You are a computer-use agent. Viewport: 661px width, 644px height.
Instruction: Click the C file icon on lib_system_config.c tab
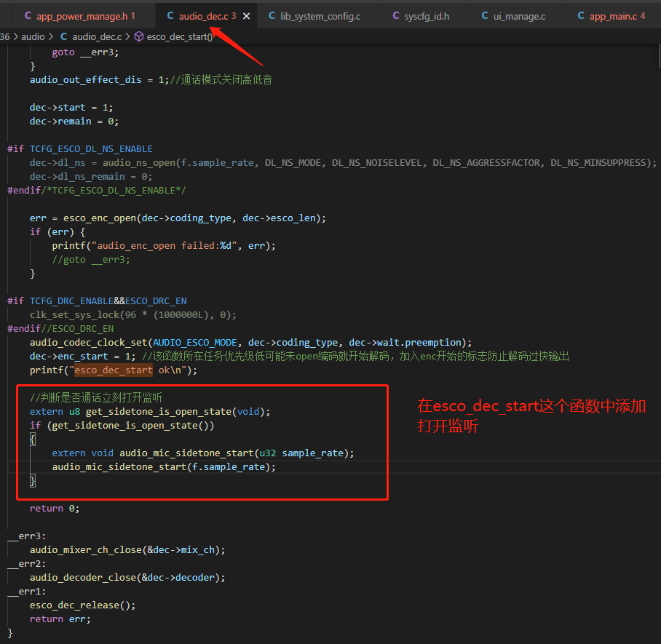tap(272, 15)
